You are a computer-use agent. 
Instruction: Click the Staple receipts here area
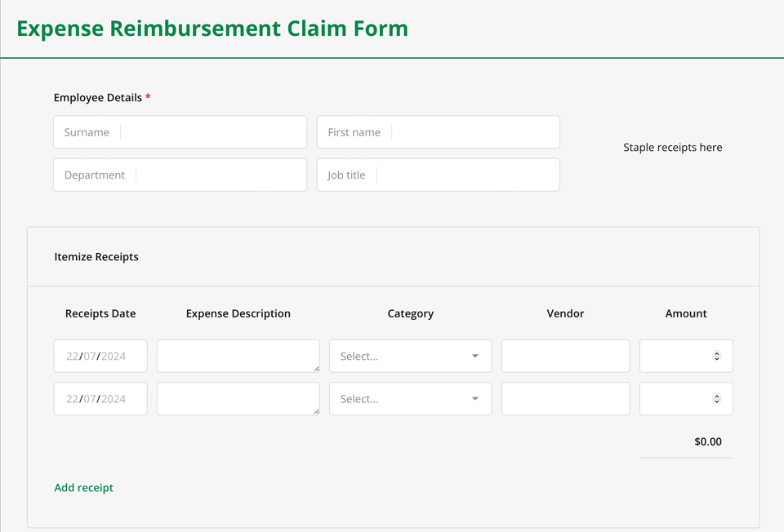coord(672,148)
